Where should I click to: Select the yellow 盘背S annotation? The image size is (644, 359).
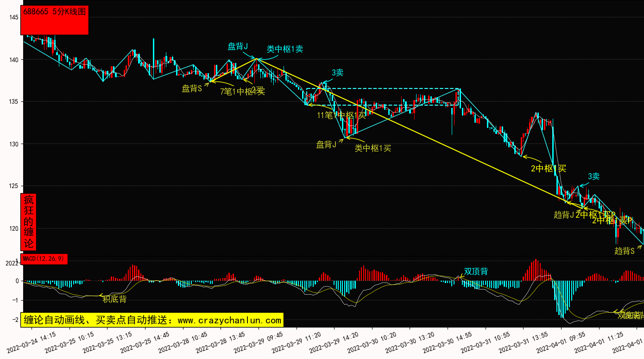(192, 89)
